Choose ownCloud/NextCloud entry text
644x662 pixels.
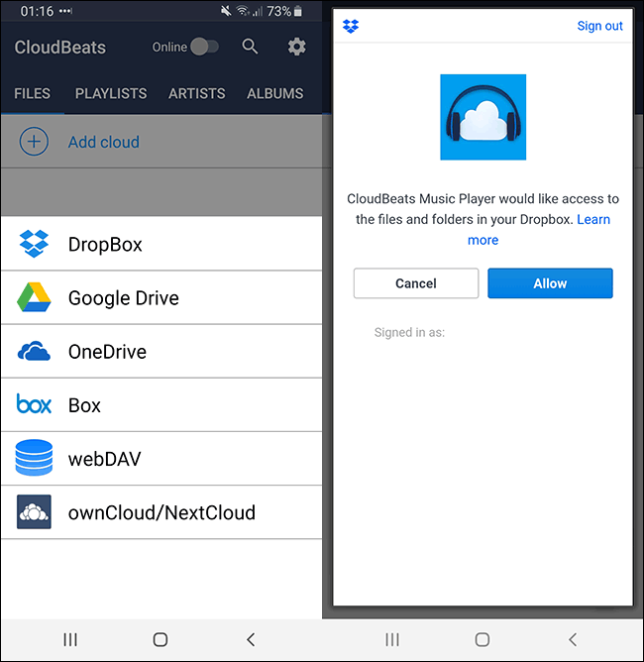pos(161,513)
